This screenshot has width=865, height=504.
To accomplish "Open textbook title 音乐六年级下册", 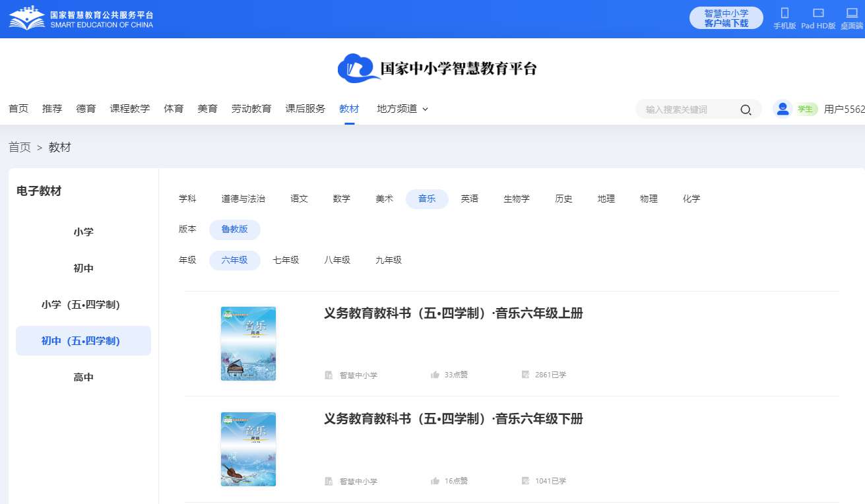I will tap(453, 419).
